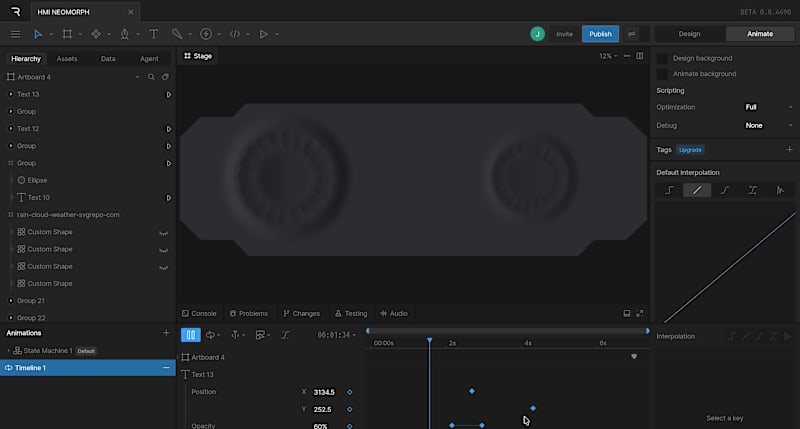Screen dimensions: 800x429
Task: Click the Artboard frame tool
Action: point(67,34)
